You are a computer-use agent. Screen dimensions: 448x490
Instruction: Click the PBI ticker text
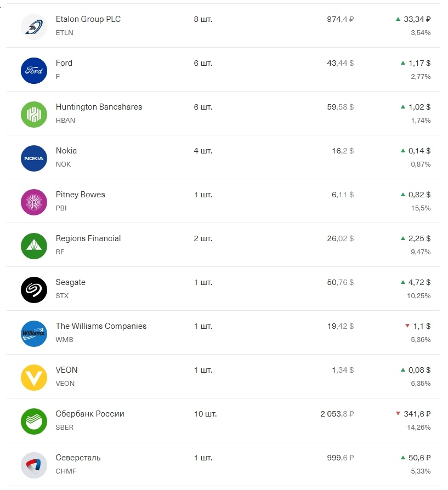pos(61,208)
